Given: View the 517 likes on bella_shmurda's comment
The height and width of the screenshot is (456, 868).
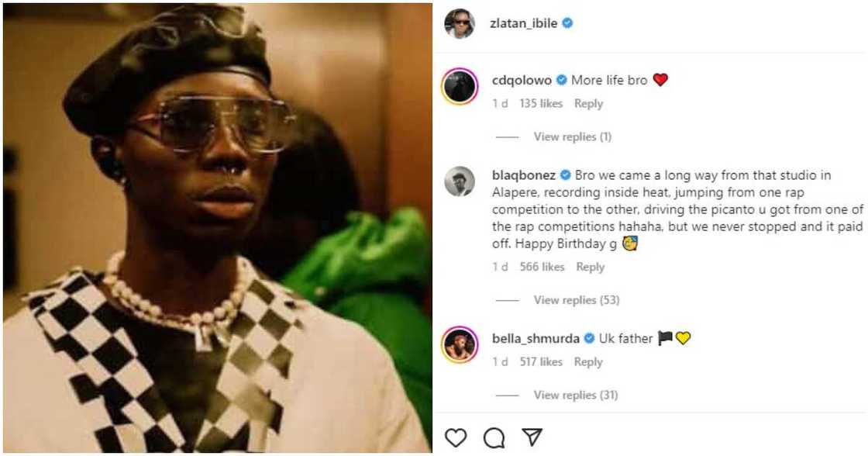Looking at the screenshot, I should (542, 361).
